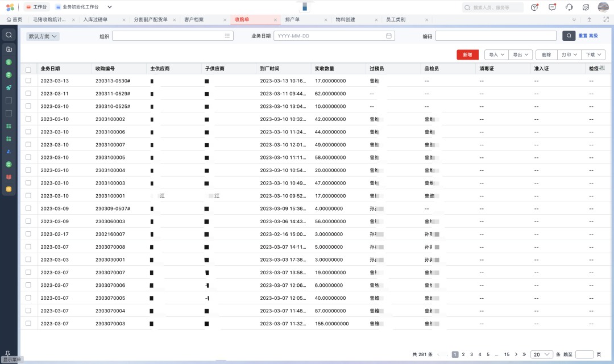Check the row 2303100002
Viewport: 614px width, 364px height.
[x=28, y=119]
